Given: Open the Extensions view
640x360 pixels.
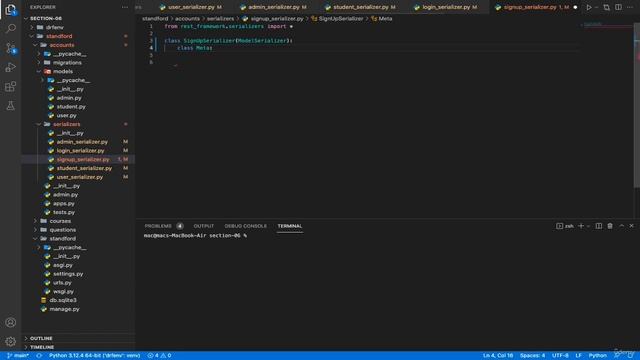Looking at the screenshot, I should [x=11, y=87].
